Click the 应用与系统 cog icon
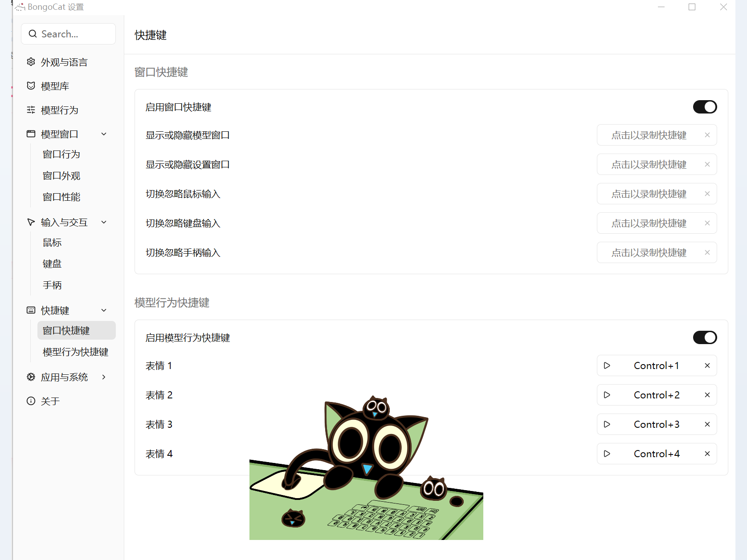The width and height of the screenshot is (747, 560). pos(31,377)
